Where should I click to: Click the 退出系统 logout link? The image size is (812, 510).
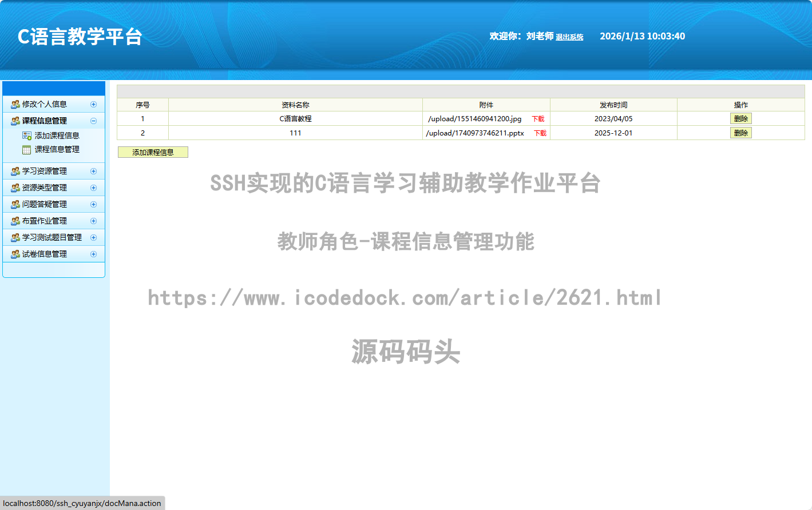pyautogui.click(x=569, y=37)
